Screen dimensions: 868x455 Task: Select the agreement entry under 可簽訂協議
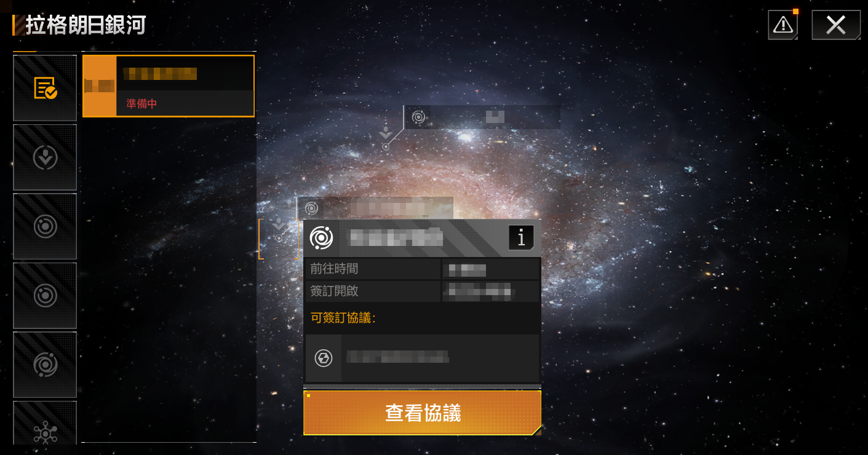click(x=423, y=358)
